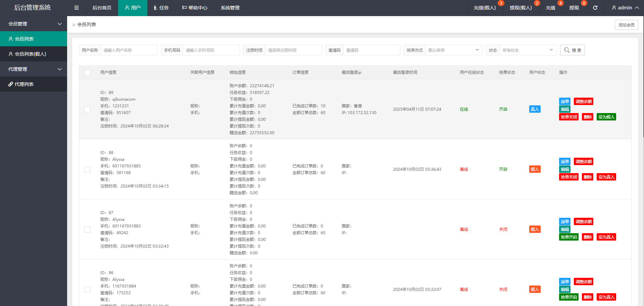This screenshot has height=306, width=644.
Task: Check the checkbox for user ID 88
Action: [x=87, y=169]
